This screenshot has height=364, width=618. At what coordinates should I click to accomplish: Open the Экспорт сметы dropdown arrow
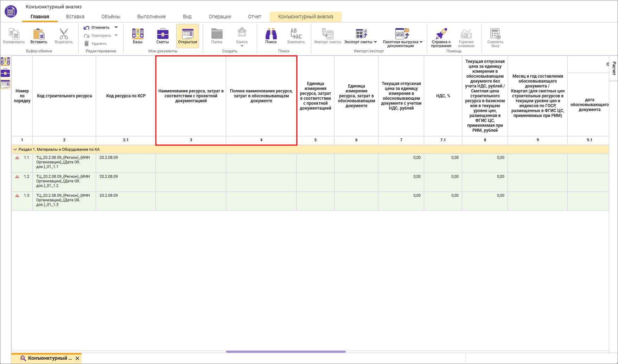click(x=375, y=42)
